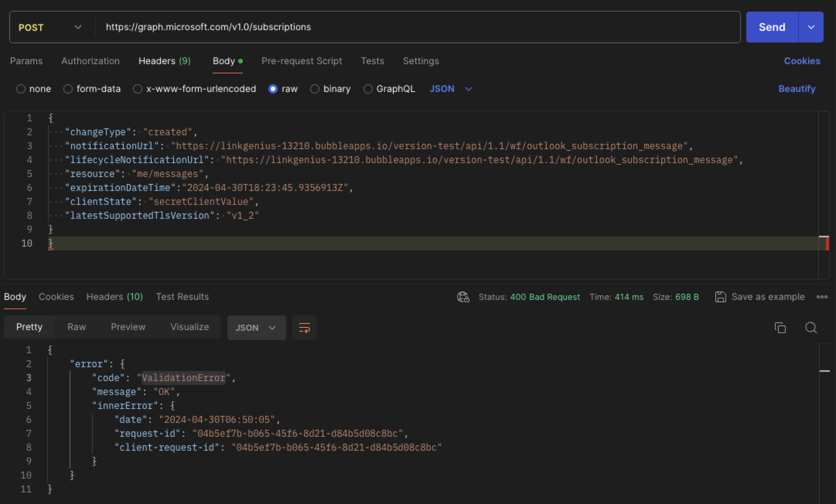Click the "me/messages" resource value

pyautogui.click(x=168, y=174)
